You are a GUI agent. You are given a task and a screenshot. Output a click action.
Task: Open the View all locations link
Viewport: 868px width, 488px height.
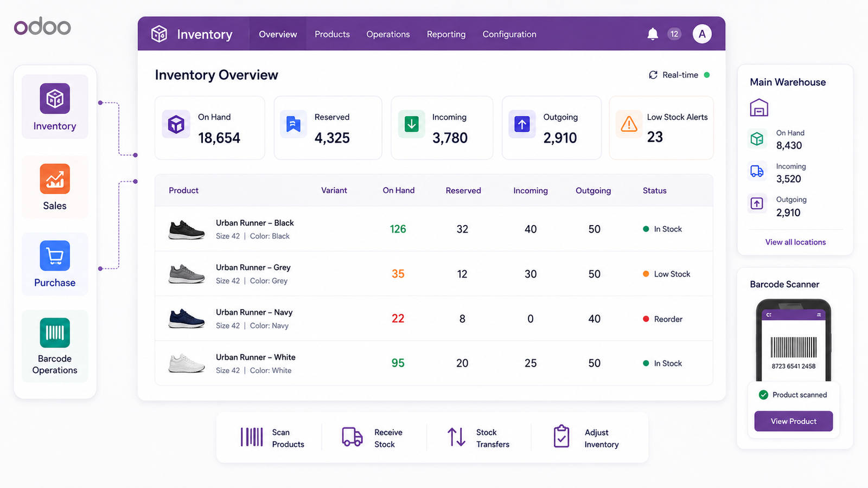pos(795,242)
